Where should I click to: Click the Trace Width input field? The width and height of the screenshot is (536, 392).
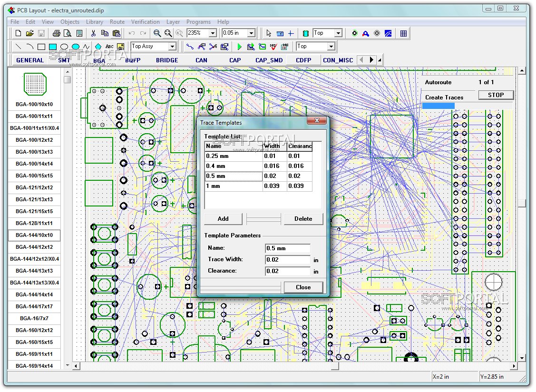coord(287,260)
